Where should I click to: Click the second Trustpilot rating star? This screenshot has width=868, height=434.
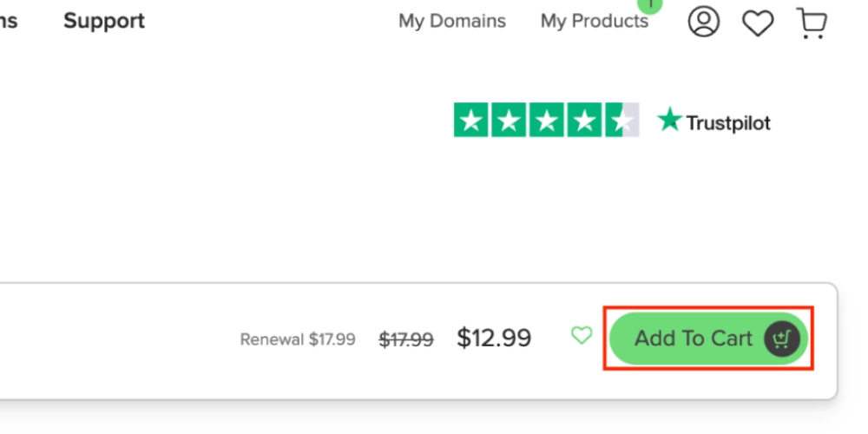point(509,121)
